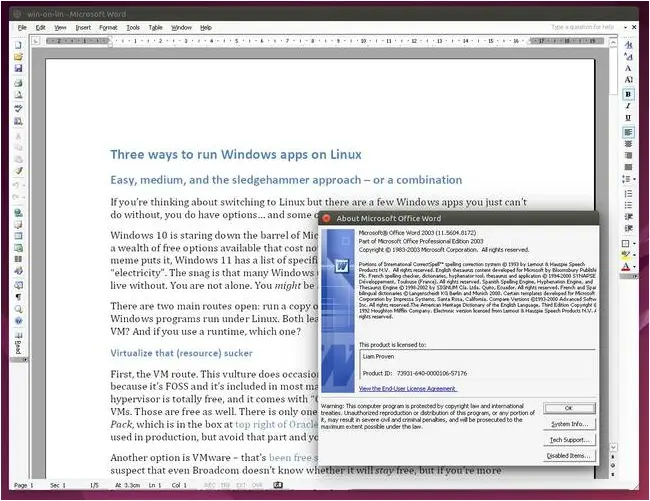Click the Select Browse Object button

[x=613, y=465]
